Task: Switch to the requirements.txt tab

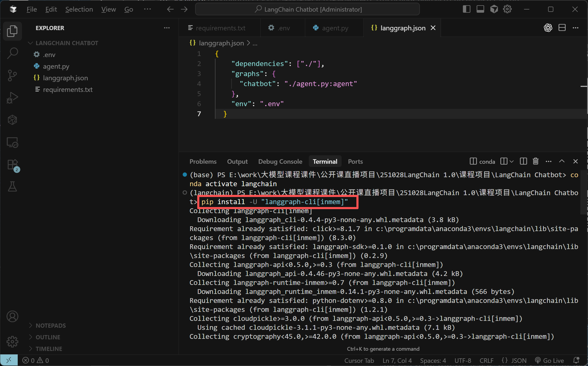Action: pos(219,28)
